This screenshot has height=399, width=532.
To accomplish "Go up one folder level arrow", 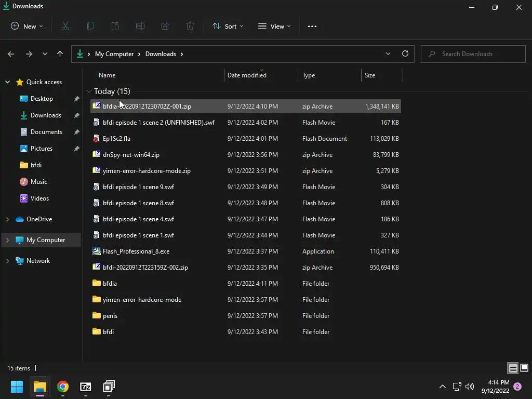I will pos(60,54).
